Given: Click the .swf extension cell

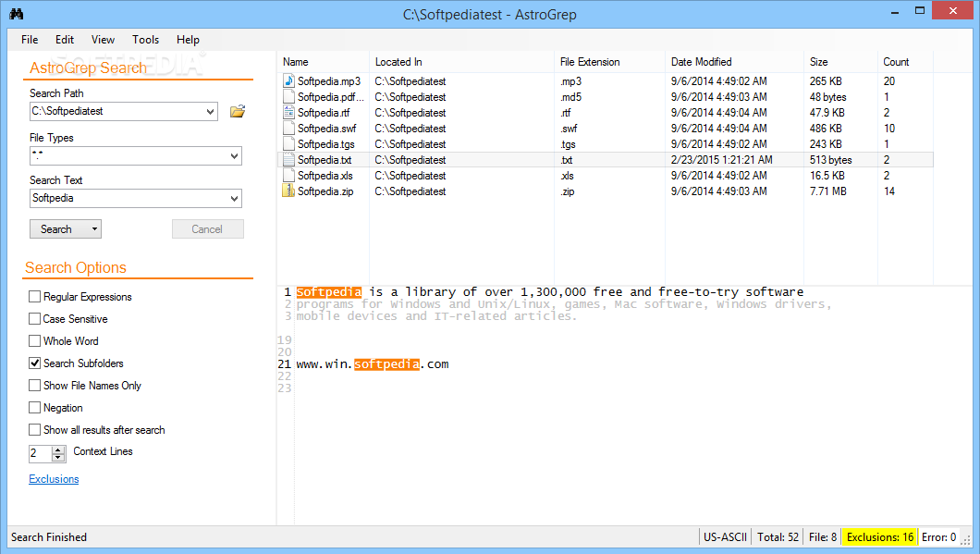Looking at the screenshot, I should [569, 129].
